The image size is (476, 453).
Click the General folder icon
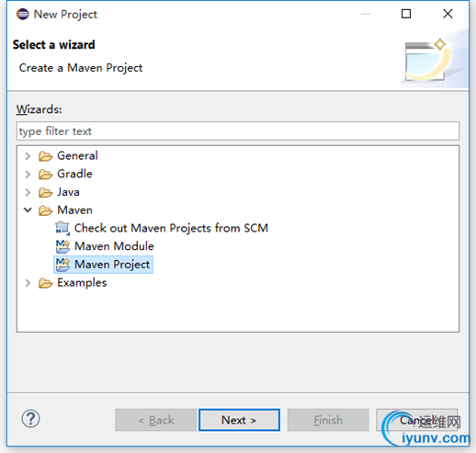tap(46, 156)
